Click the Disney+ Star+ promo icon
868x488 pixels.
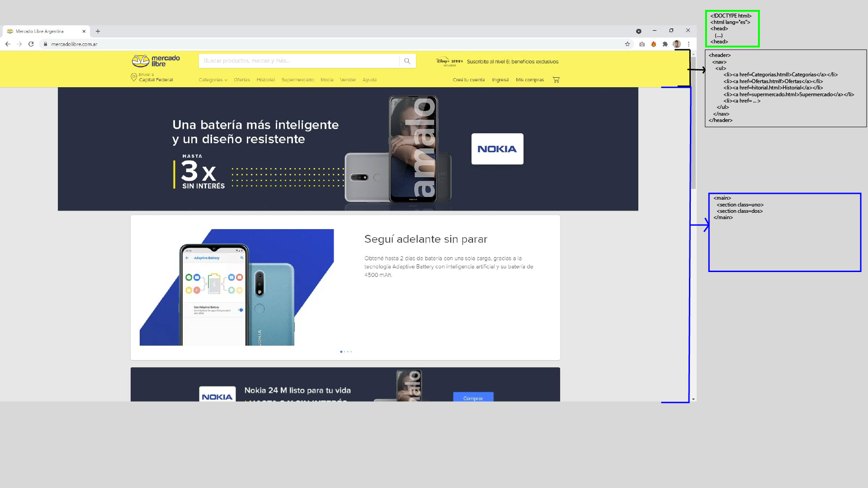click(x=450, y=61)
